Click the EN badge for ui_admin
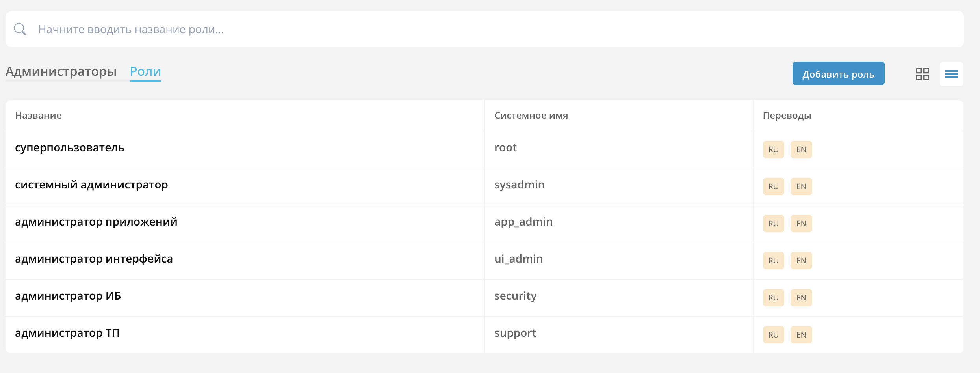This screenshot has height=373, width=980. point(801,261)
